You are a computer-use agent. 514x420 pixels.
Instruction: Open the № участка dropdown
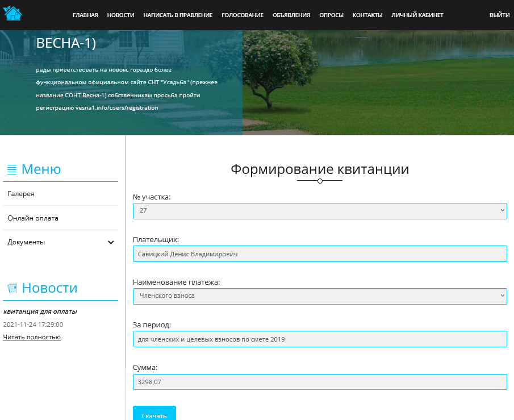320,211
